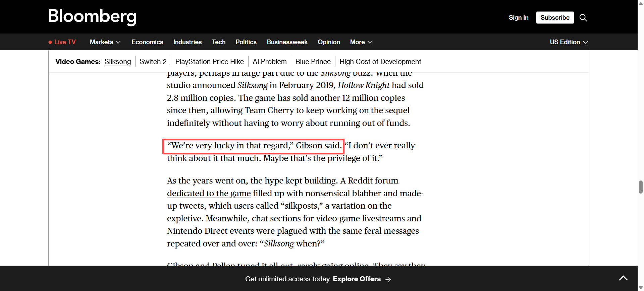Follow the 'dedicated to the game' link

click(x=209, y=194)
